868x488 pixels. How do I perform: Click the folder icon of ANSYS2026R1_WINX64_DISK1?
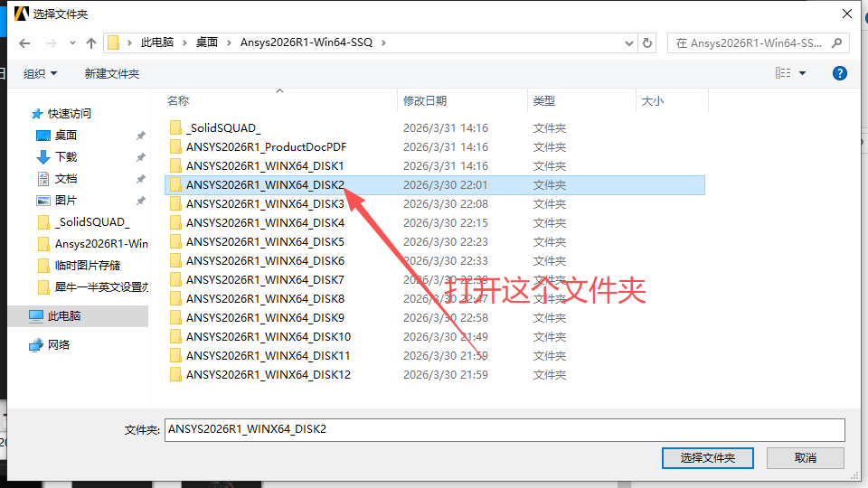click(x=175, y=165)
